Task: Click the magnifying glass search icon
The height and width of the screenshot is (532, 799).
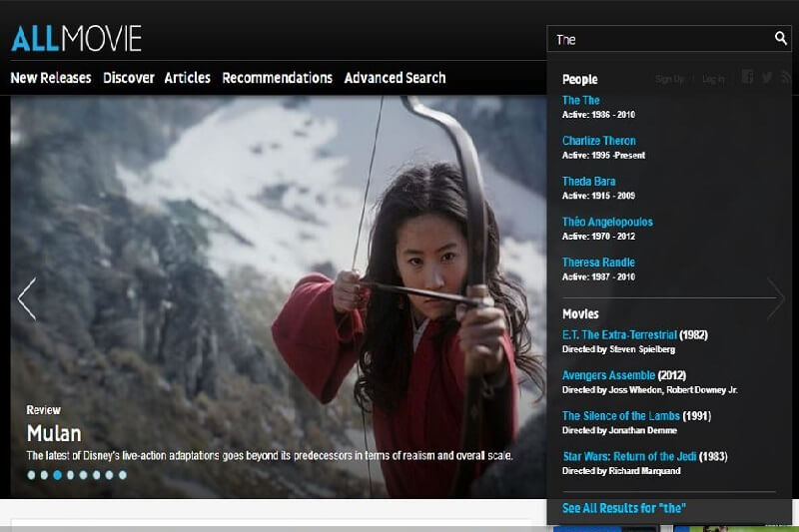Action: [780, 39]
